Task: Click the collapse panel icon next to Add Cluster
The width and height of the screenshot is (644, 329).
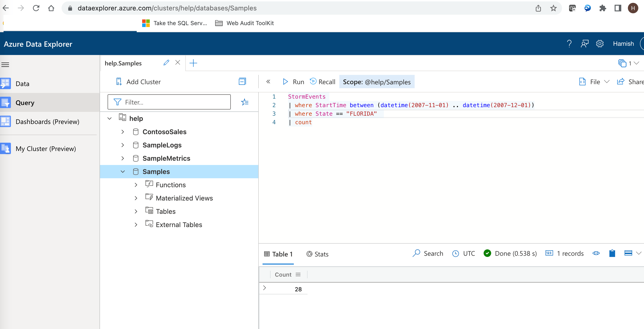Action: click(x=242, y=82)
